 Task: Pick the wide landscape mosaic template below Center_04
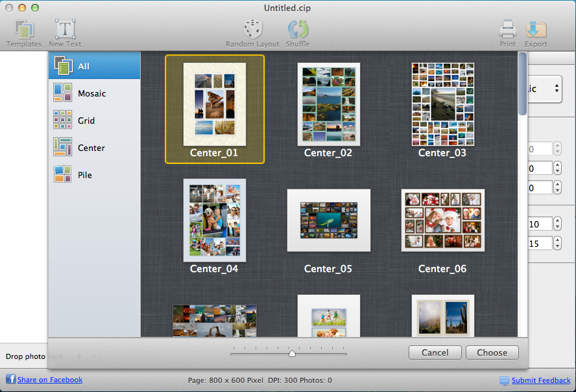[x=215, y=321]
